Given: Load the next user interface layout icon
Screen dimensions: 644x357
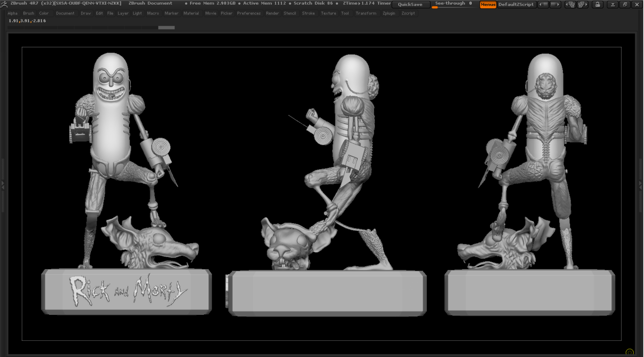Looking at the screenshot, I should (x=583, y=4).
